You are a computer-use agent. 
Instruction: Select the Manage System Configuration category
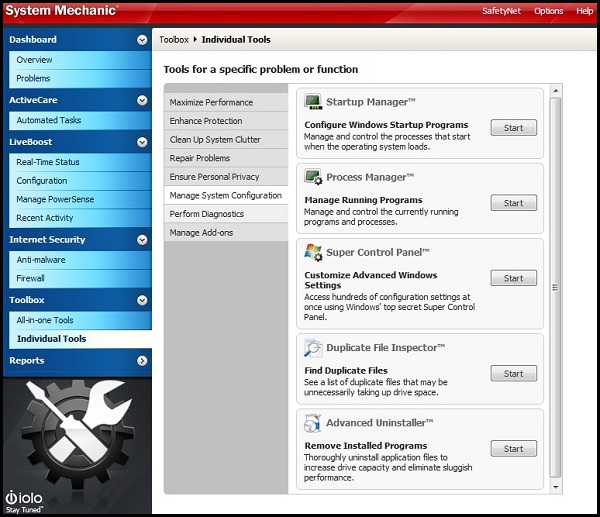(226, 196)
